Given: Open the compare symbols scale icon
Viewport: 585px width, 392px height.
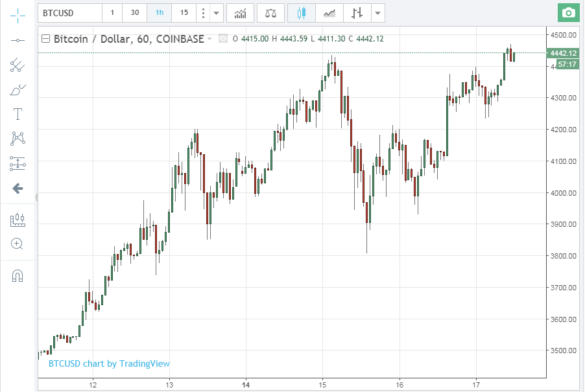Looking at the screenshot, I should tap(270, 13).
